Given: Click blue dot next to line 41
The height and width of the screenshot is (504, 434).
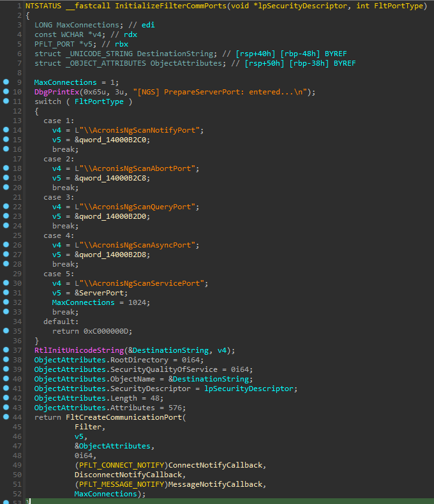Looking at the screenshot, I should (6, 388).
